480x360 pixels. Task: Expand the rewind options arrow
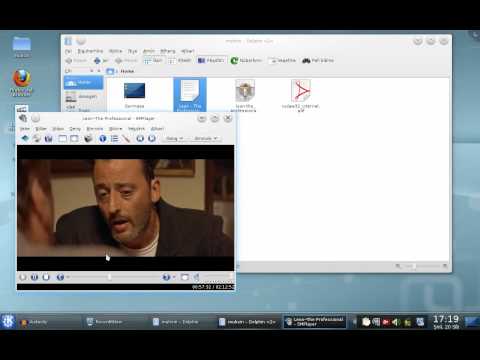coord(68,277)
